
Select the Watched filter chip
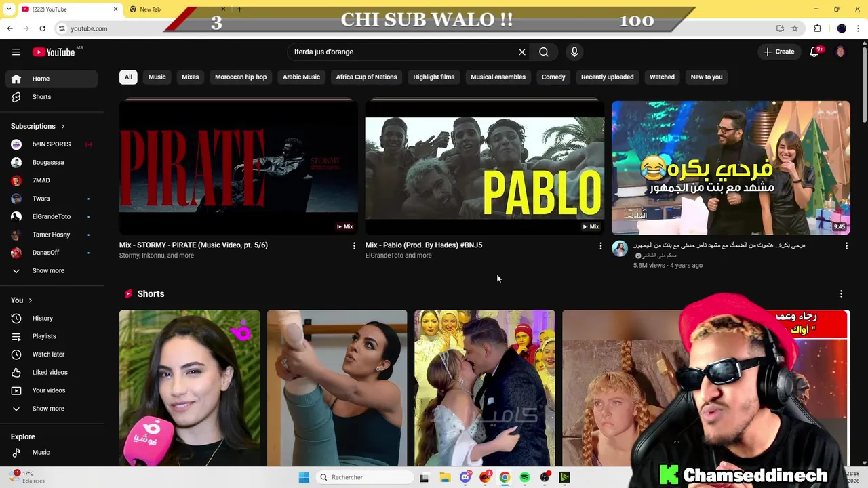tap(662, 77)
